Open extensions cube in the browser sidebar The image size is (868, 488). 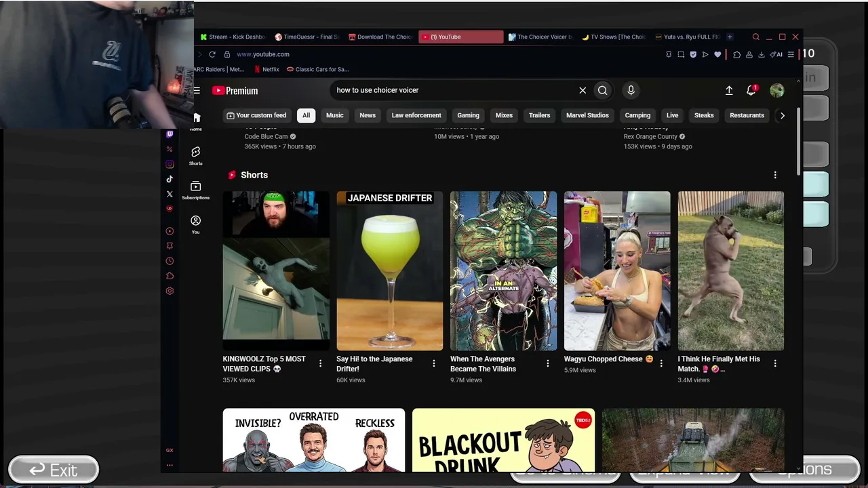click(170, 276)
